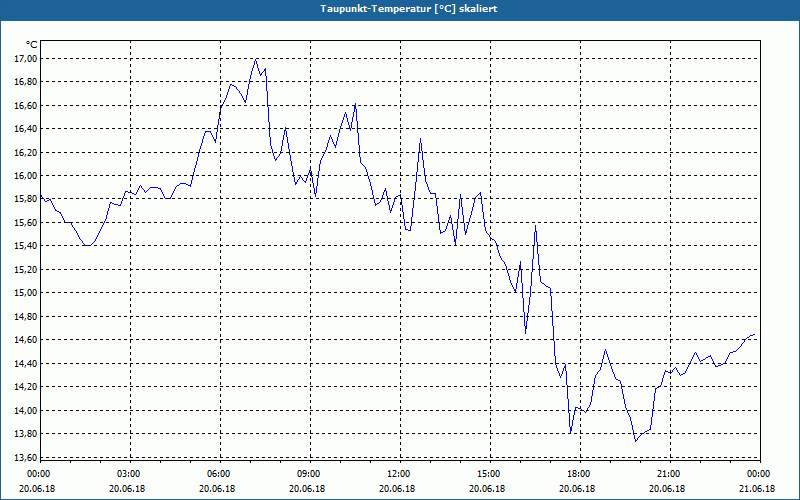The height and width of the screenshot is (500, 800).
Task: Select the 17,00 y-axis label
Action: (26, 59)
